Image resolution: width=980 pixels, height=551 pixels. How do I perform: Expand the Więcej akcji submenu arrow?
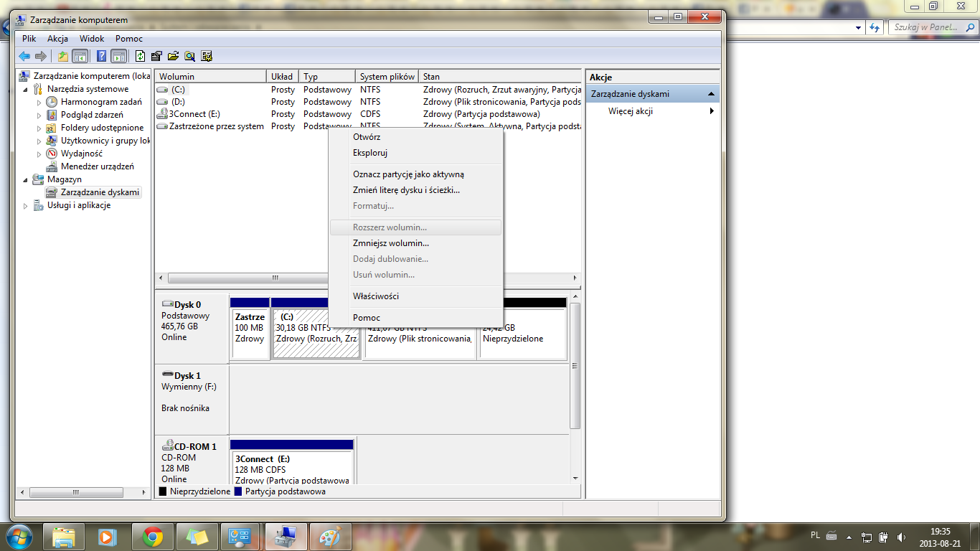(x=712, y=111)
